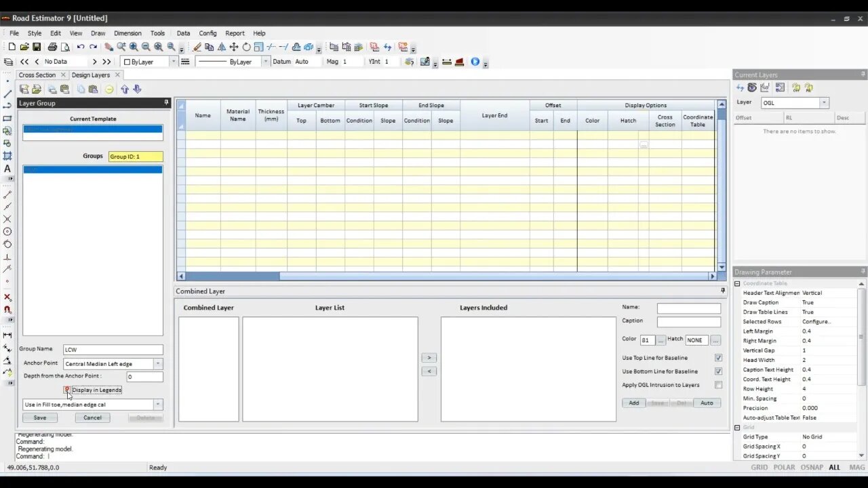Print using the printer toolbar icon
The width and height of the screenshot is (868, 488).
click(x=52, y=47)
